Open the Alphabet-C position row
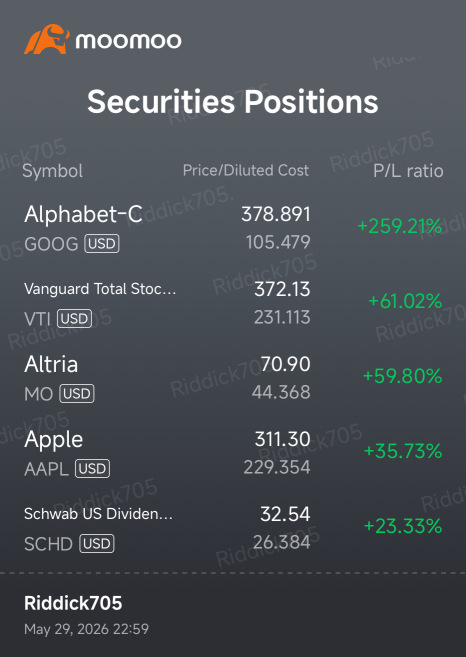466x657 pixels. pyautogui.click(x=233, y=228)
